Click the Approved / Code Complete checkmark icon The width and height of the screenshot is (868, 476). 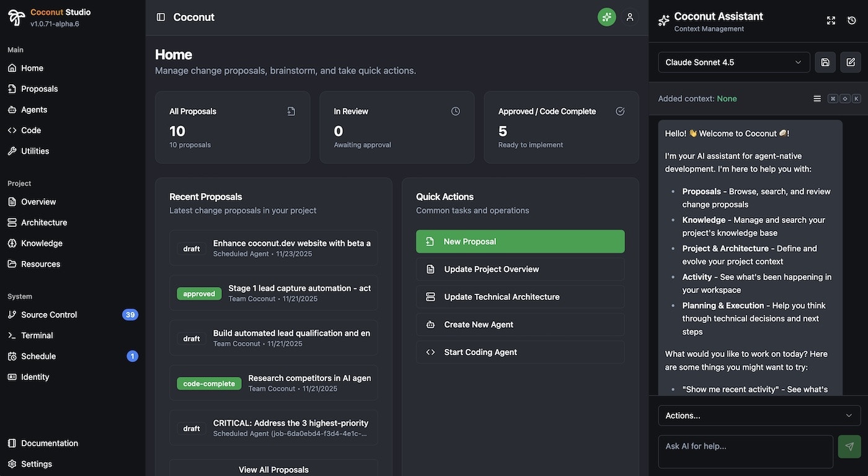[x=620, y=112]
